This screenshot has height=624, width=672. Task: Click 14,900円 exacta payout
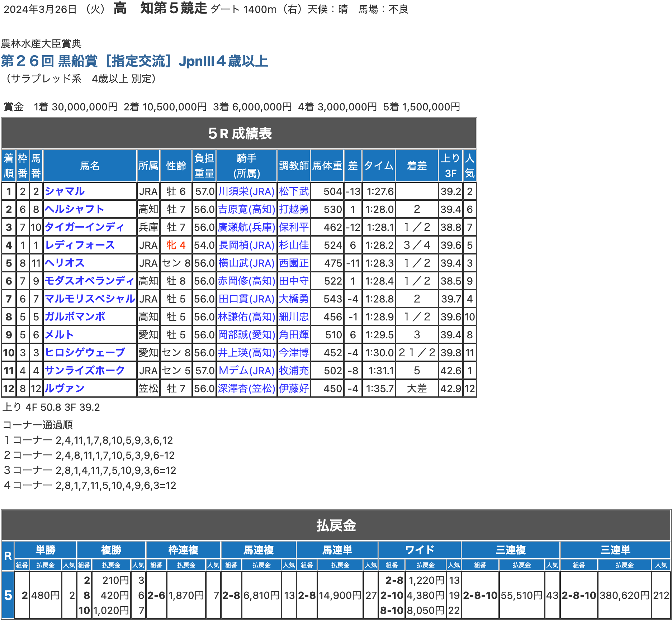pyautogui.click(x=340, y=595)
